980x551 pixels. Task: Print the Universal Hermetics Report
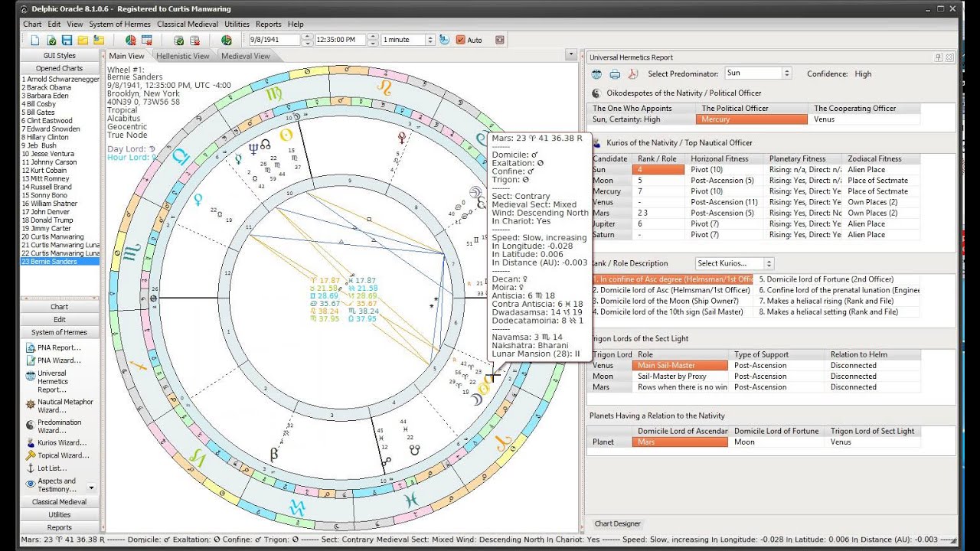click(x=615, y=73)
